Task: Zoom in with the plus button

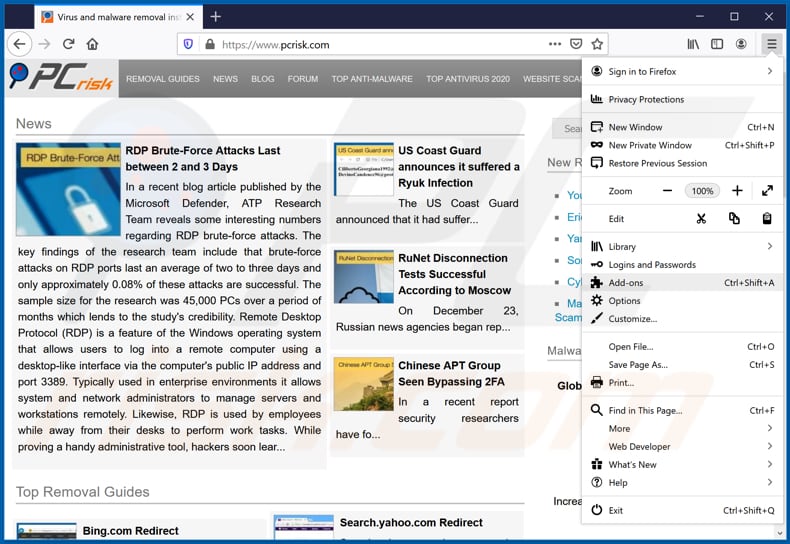Action: pos(737,191)
